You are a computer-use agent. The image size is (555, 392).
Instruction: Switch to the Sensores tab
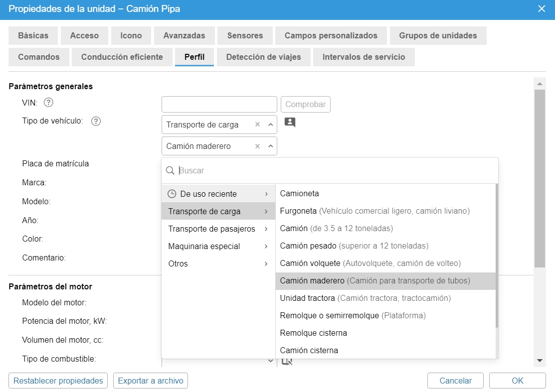pos(245,35)
